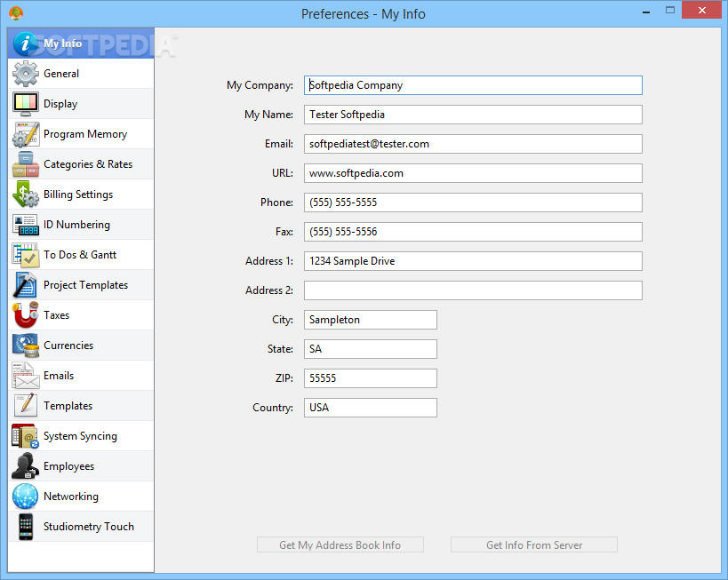Click the Display monitor icon
The width and height of the screenshot is (728, 580).
pos(26,104)
